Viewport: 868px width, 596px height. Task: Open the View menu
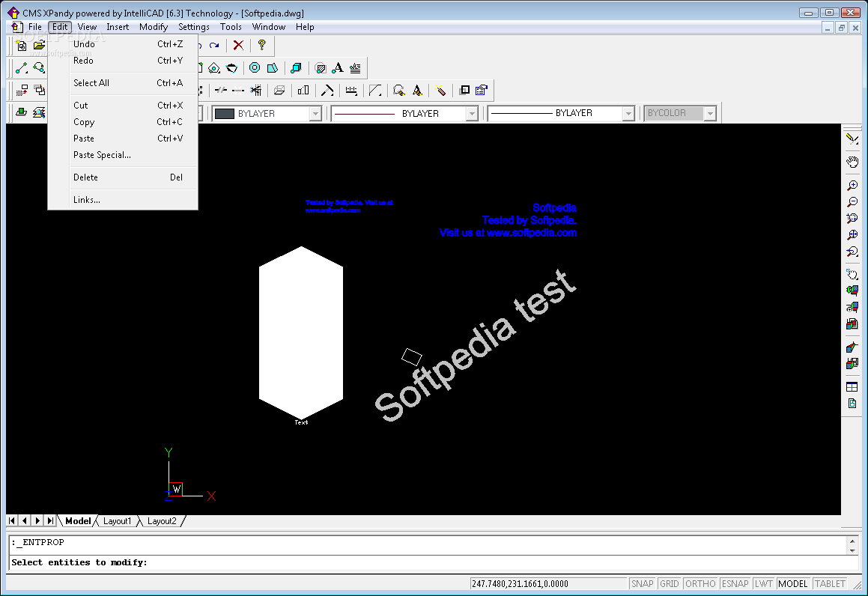click(87, 26)
